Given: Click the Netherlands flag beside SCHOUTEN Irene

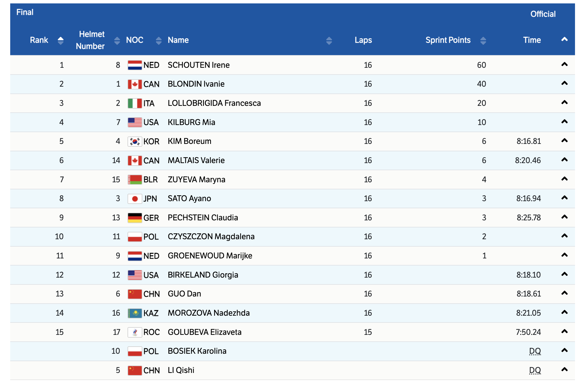Looking at the screenshot, I should [x=135, y=65].
